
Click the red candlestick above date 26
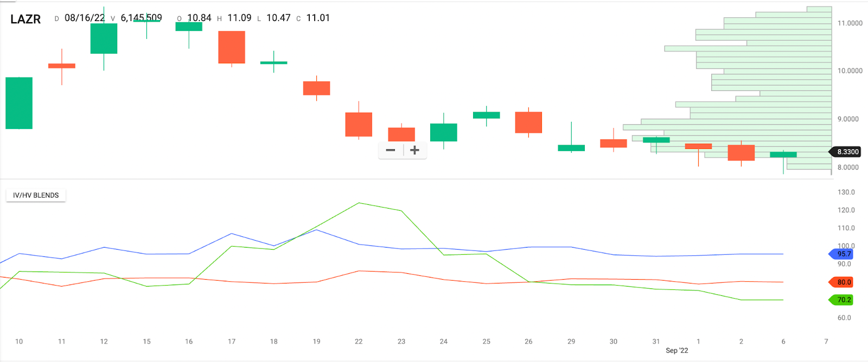tap(528, 122)
